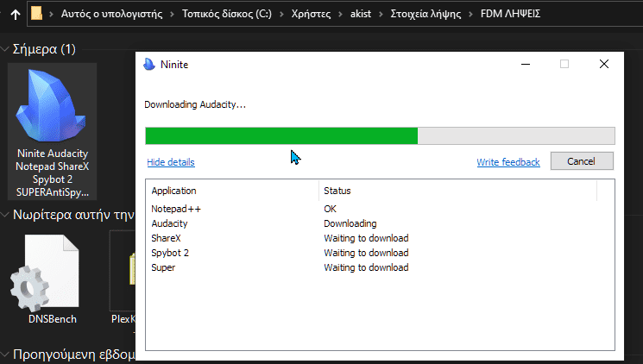Cancel the Ninite installation
Screen dimensions: 643x364
pyautogui.click(x=582, y=161)
